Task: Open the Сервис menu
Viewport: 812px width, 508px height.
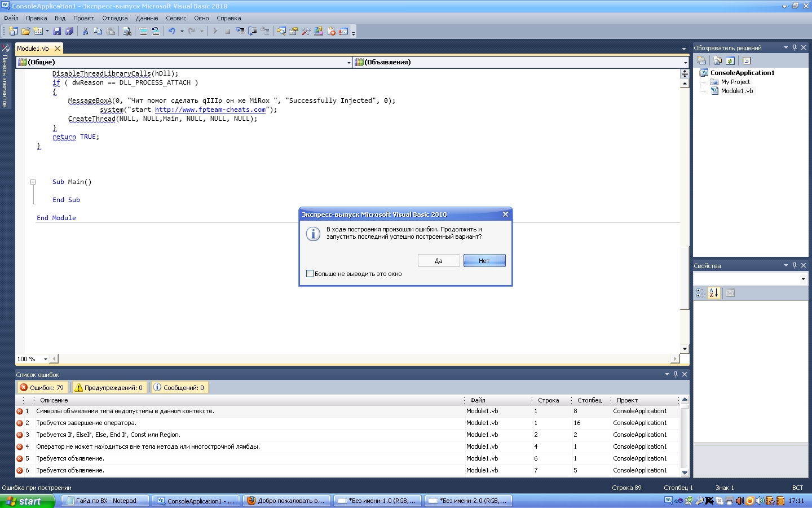Action: (x=176, y=18)
